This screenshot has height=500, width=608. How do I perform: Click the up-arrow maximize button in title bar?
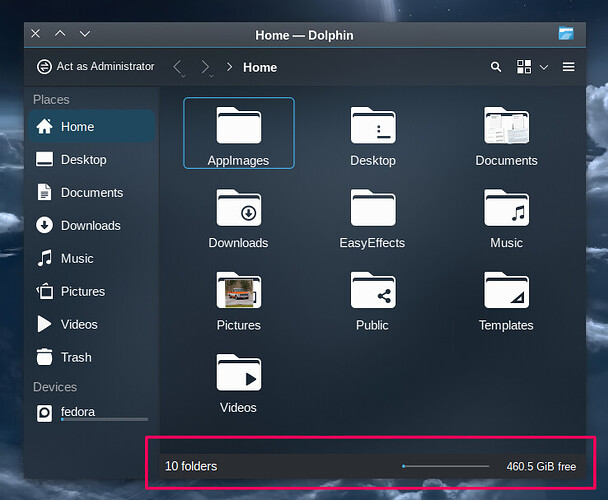pos(60,34)
